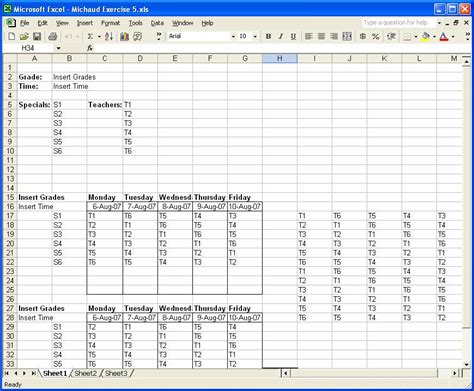This screenshot has height=391, width=474.
Task: Switch to the Sheet2 tab
Action: 85,373
